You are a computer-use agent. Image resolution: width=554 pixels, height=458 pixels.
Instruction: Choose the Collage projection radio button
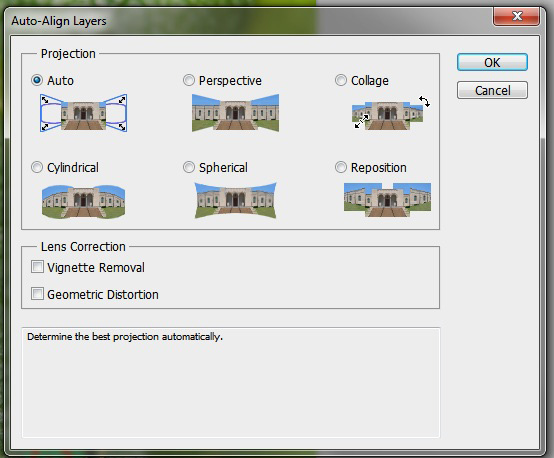[x=341, y=80]
